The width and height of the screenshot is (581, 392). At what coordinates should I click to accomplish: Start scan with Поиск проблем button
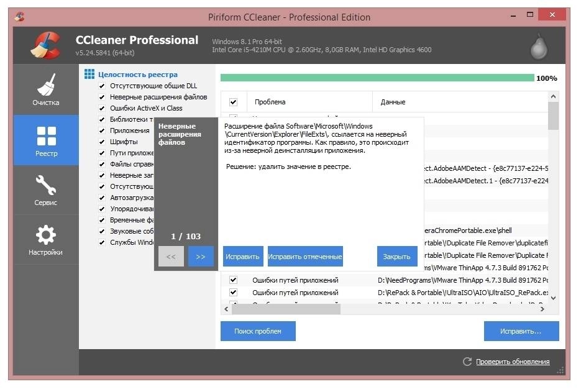[258, 331]
